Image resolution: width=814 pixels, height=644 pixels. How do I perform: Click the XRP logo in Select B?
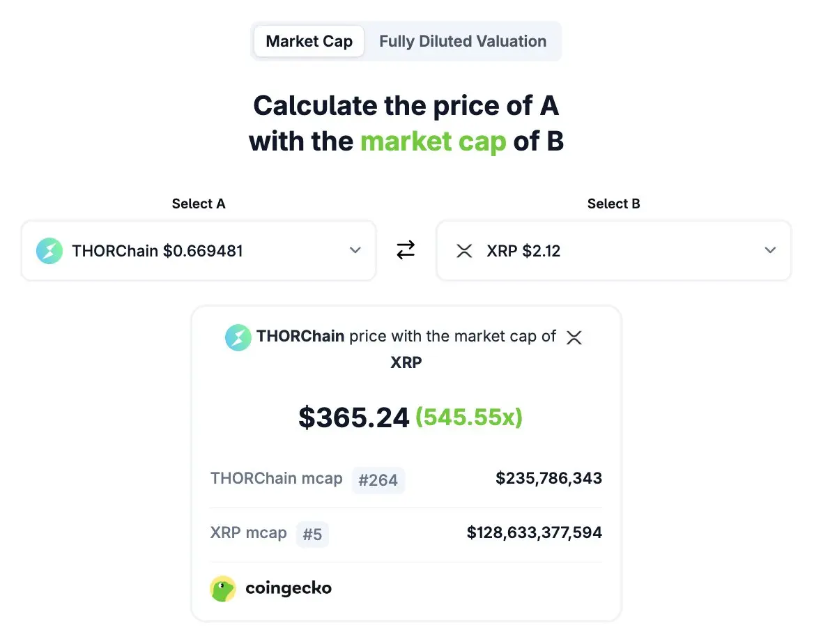point(464,251)
